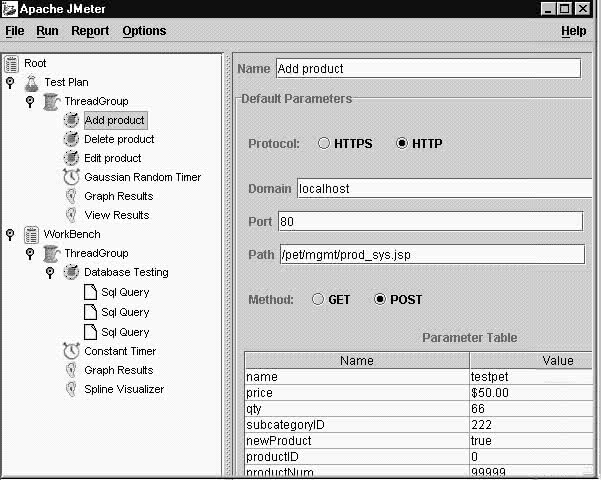Click the 'subcategoryID' parameter name cell
Image resolution: width=601 pixels, height=480 pixels.
[x=357, y=425]
